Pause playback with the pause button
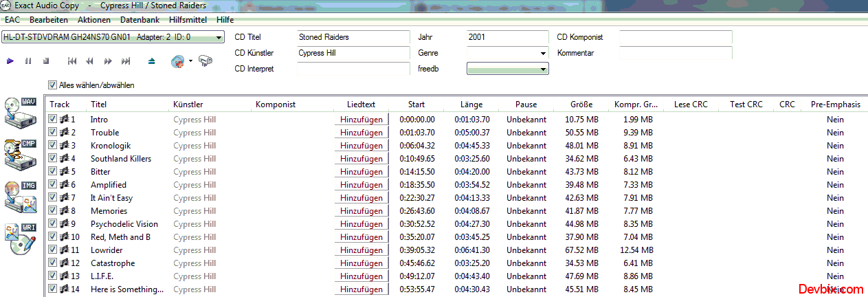Image resolution: width=868 pixels, height=297 pixels. pos(28,61)
